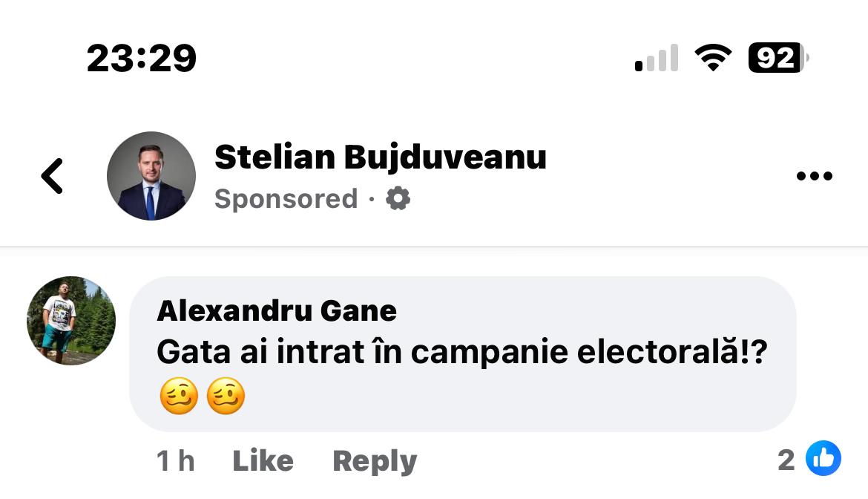The height and width of the screenshot is (499, 868).
Task: Tap the cellular signal bars icon
Action: coord(657,58)
